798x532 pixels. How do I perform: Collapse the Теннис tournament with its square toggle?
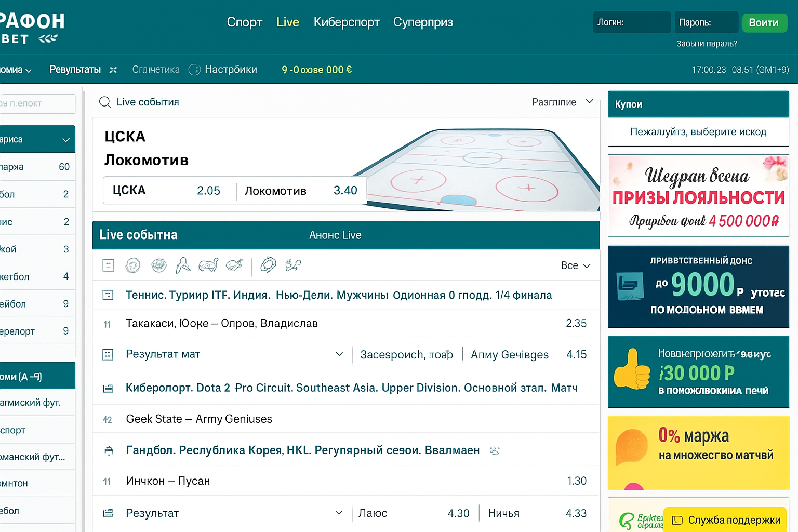(x=108, y=295)
